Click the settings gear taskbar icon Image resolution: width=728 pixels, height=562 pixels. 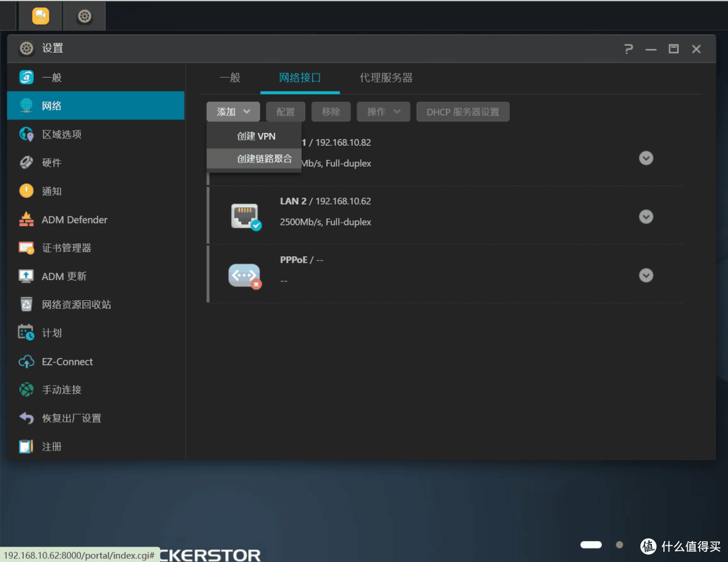point(84,16)
